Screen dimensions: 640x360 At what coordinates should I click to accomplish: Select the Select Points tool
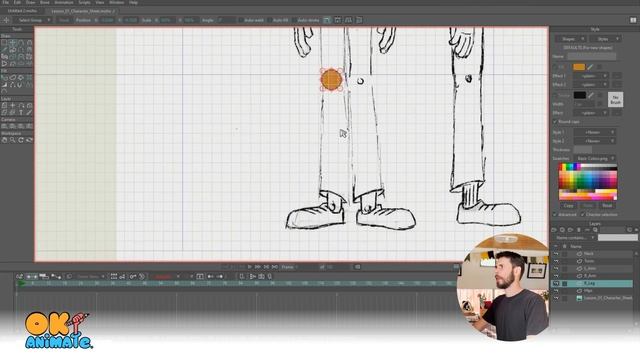[4, 43]
